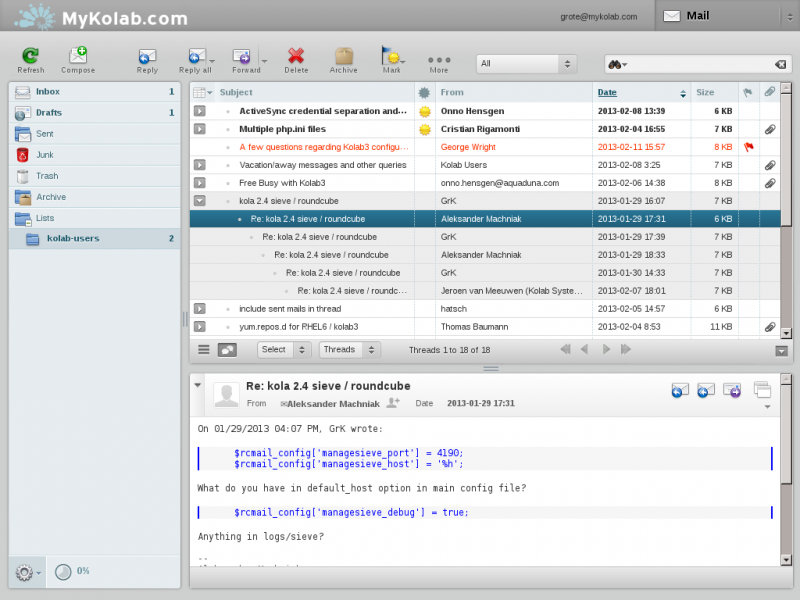Viewport: 800px width, 600px height.
Task: Expand the Free Busy with Kolab3 thread
Action: [199, 183]
